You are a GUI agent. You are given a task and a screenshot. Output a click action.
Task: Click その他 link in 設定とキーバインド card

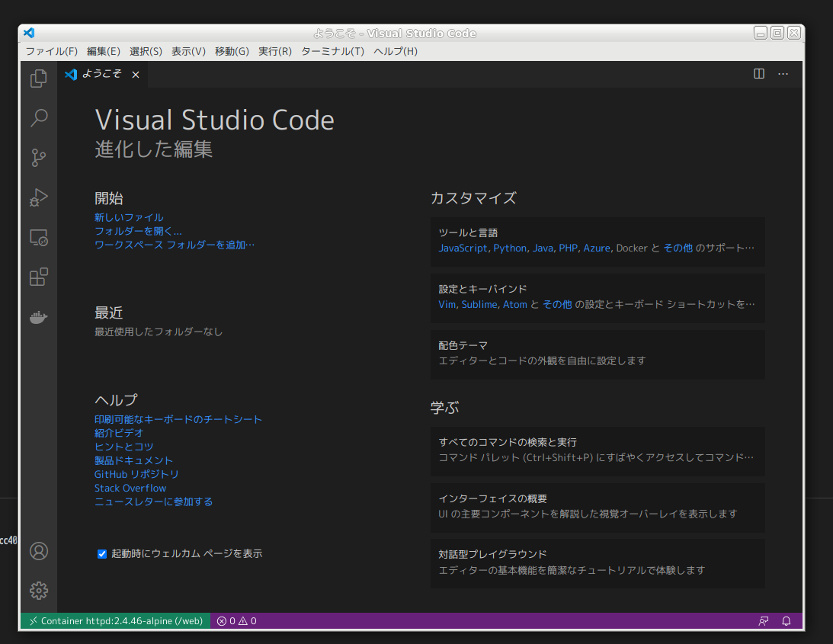coord(557,304)
